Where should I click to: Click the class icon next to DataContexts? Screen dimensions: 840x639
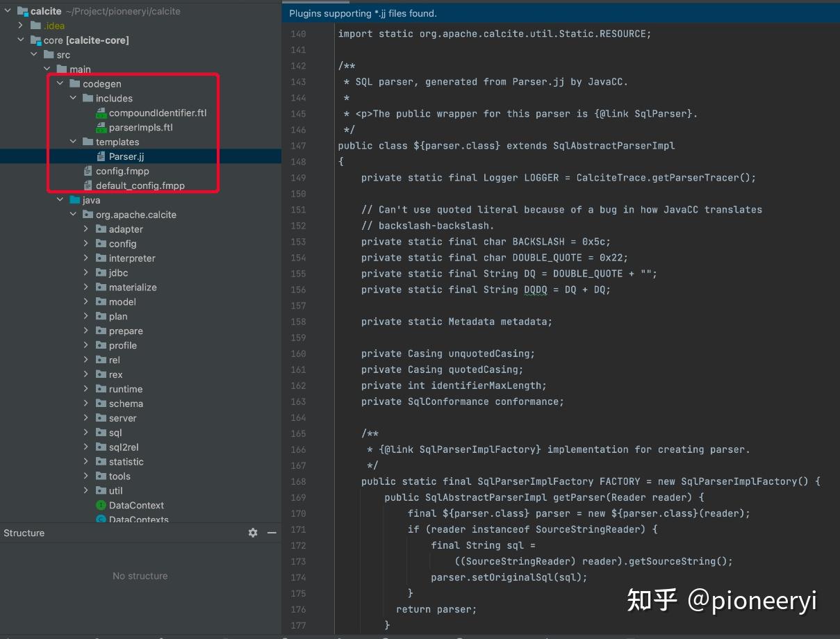[x=101, y=519]
